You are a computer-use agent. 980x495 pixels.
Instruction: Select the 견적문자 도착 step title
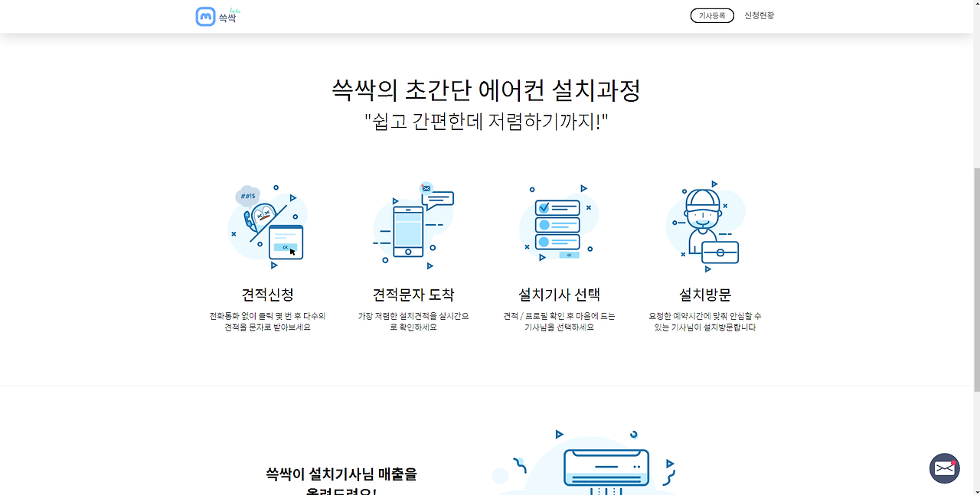[x=413, y=295]
